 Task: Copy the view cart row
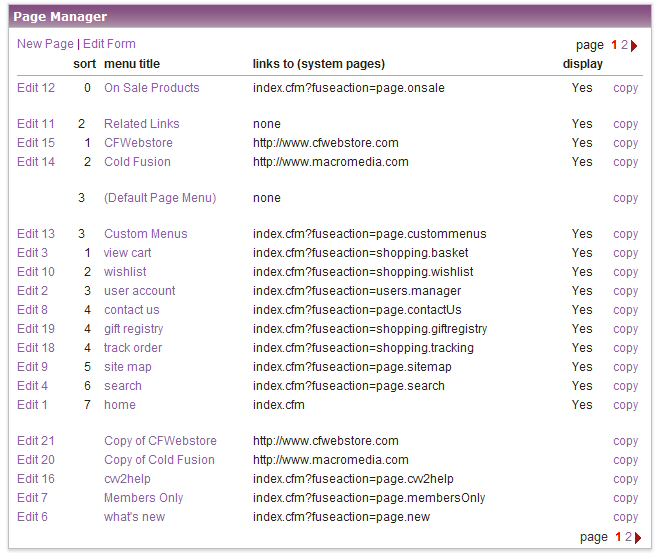(626, 254)
